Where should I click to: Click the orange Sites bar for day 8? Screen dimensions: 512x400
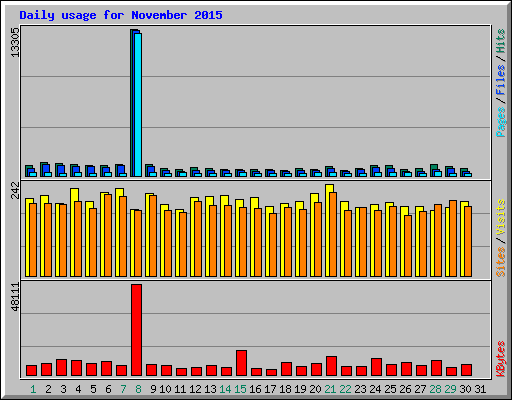[138, 243]
